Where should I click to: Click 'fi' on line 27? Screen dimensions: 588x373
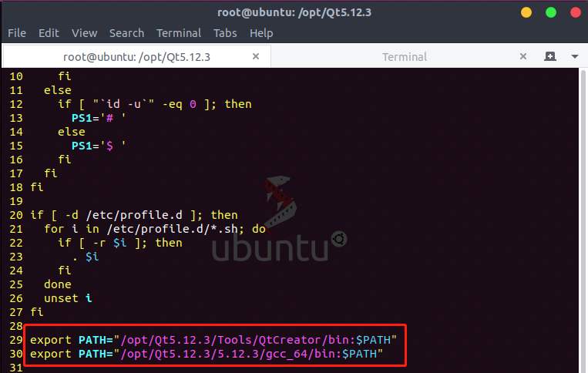pos(37,312)
